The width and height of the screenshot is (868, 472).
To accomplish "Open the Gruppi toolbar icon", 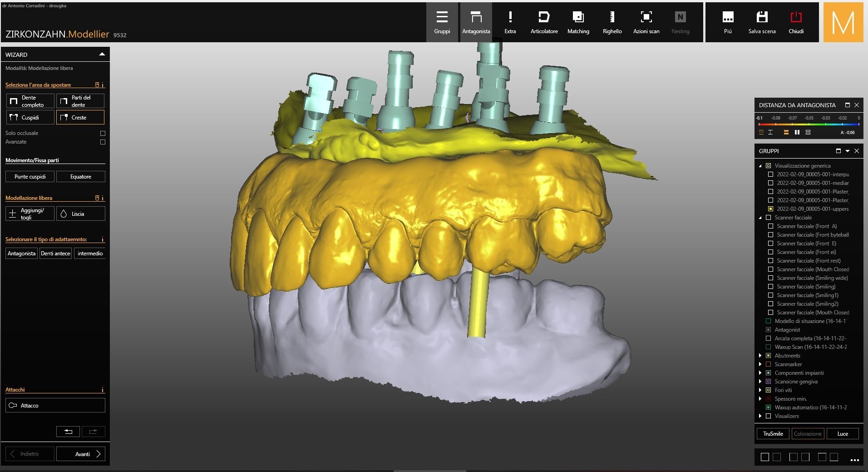I will pos(442,22).
